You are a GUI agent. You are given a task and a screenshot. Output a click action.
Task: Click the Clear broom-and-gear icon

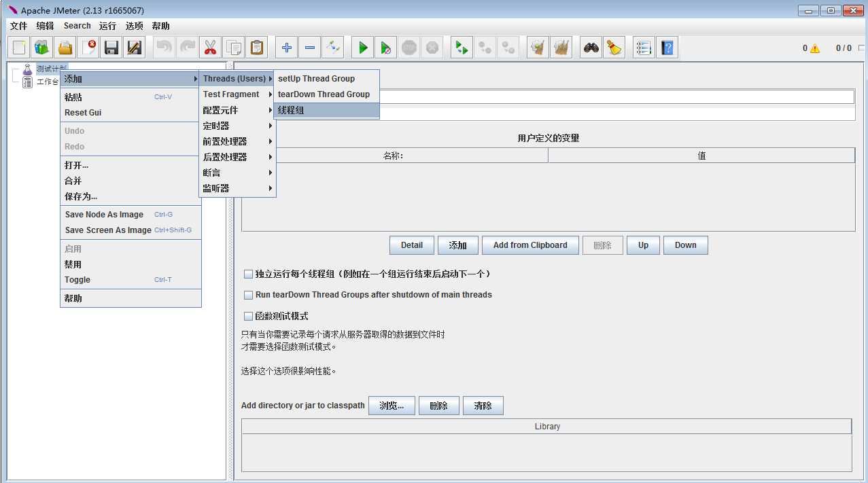[538, 48]
